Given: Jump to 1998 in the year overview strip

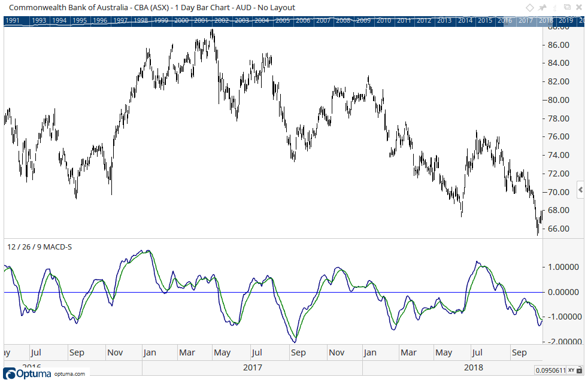Looking at the screenshot, I should [141, 20].
